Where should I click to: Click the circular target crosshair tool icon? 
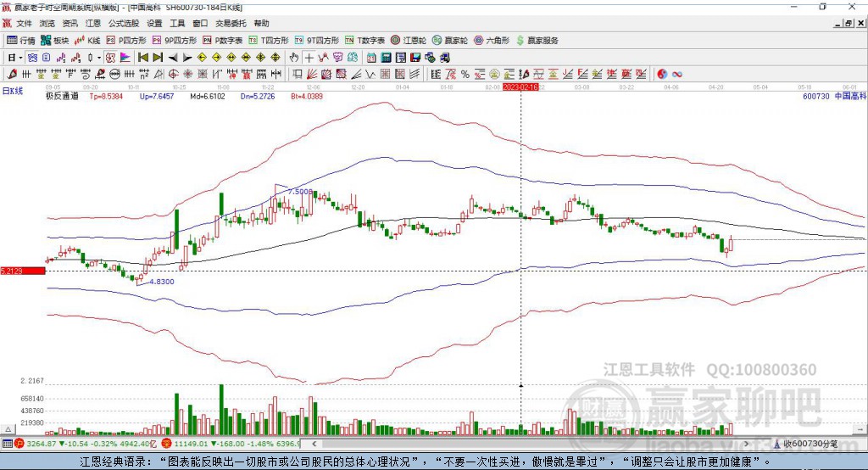click(173, 75)
